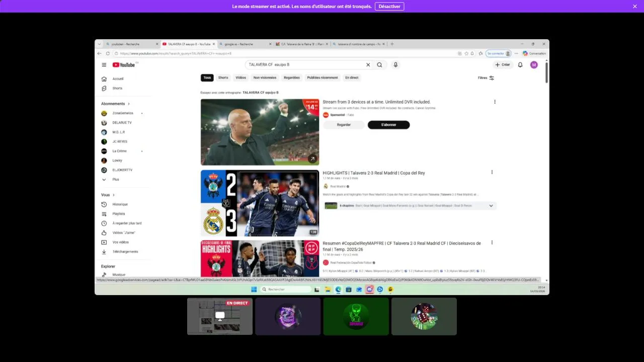Select the Tous filter chip
This screenshot has height=362, width=644.
[207, 77]
